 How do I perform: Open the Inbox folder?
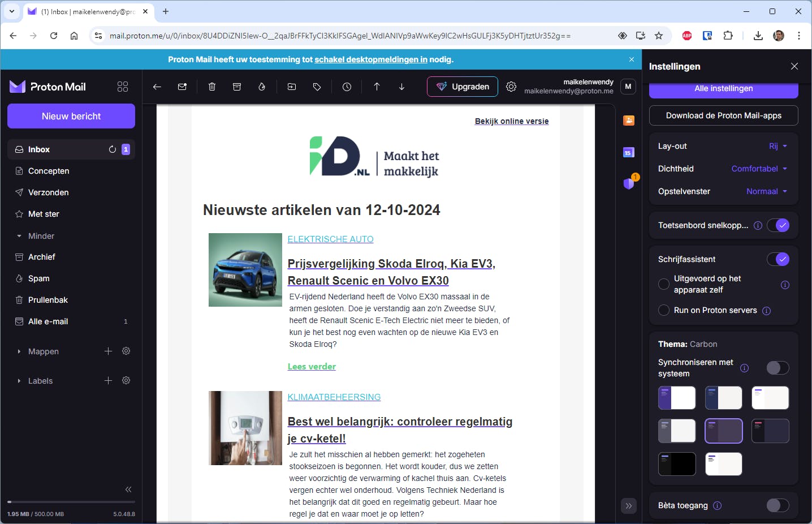click(x=71, y=149)
